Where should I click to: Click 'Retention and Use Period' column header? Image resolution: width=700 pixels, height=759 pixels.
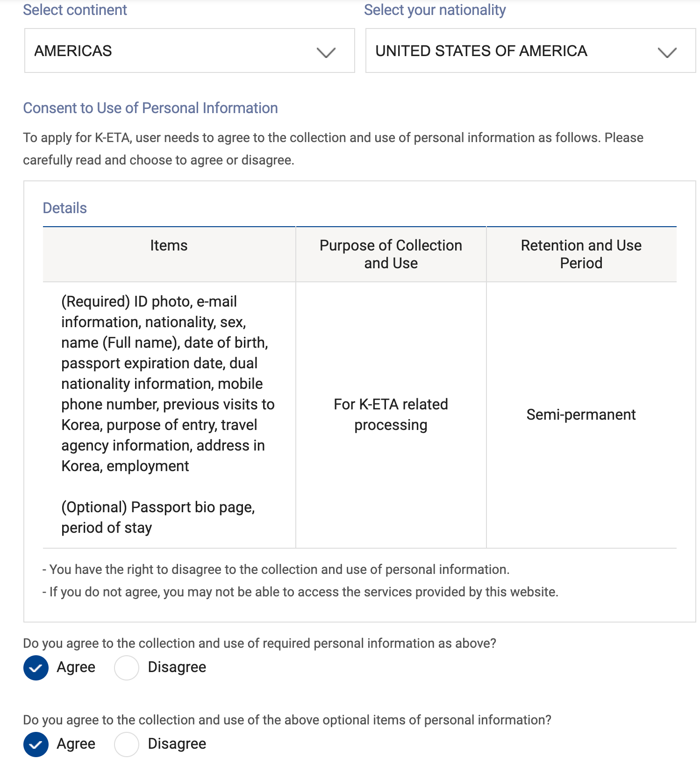click(581, 254)
